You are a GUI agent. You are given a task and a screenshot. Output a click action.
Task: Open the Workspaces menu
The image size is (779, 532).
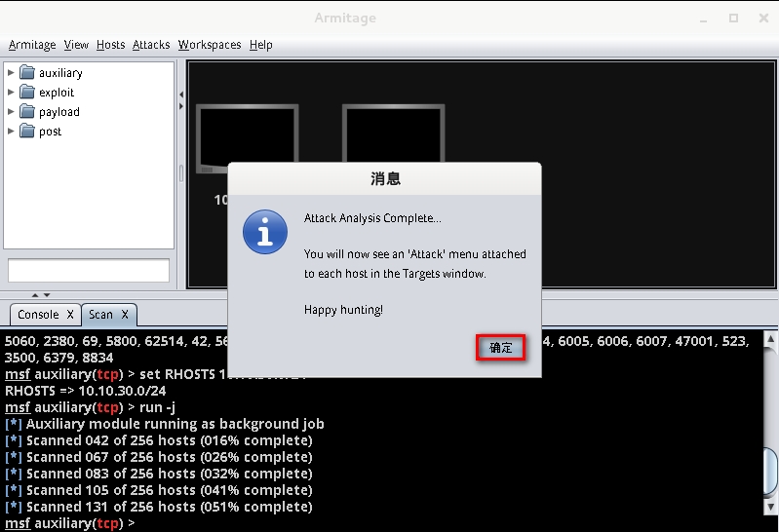[x=210, y=45]
